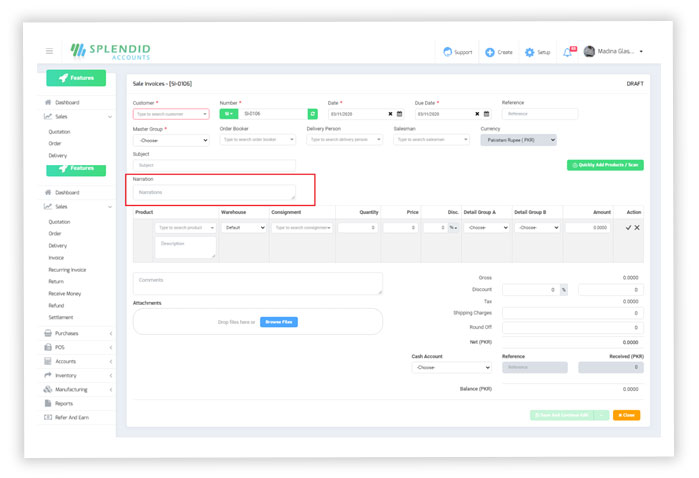The image size is (699, 478).
Task: Click into the Narration text area
Action: (x=214, y=192)
